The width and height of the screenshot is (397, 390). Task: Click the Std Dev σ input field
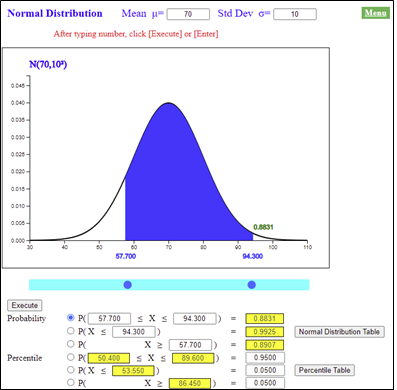coord(295,14)
